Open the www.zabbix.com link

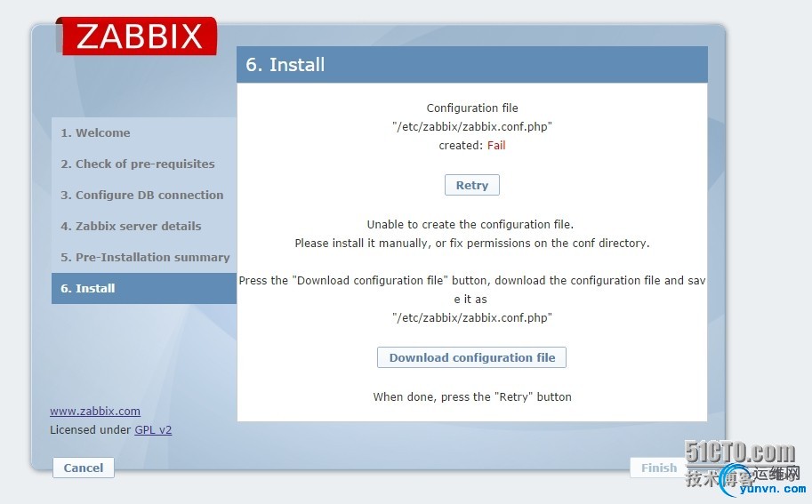tap(95, 411)
